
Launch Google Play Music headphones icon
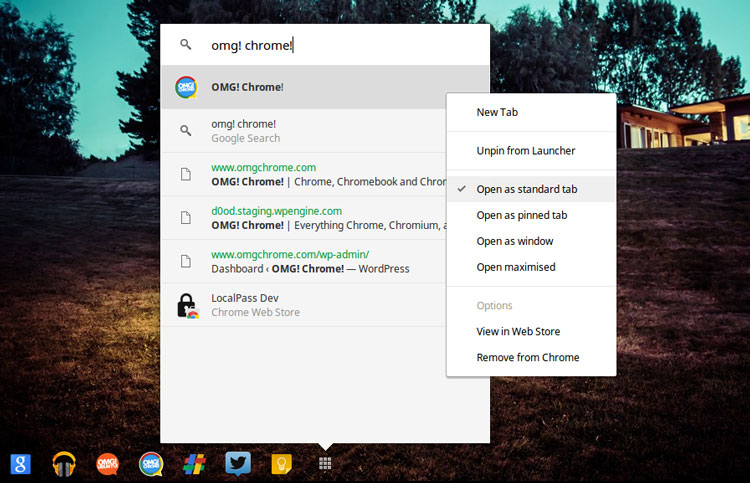[64, 464]
